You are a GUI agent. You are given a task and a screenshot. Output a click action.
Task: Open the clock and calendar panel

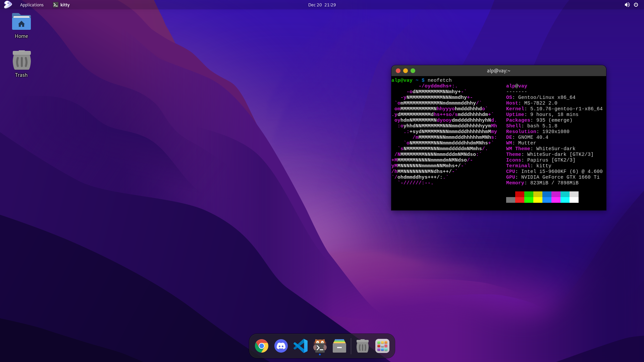(322, 5)
